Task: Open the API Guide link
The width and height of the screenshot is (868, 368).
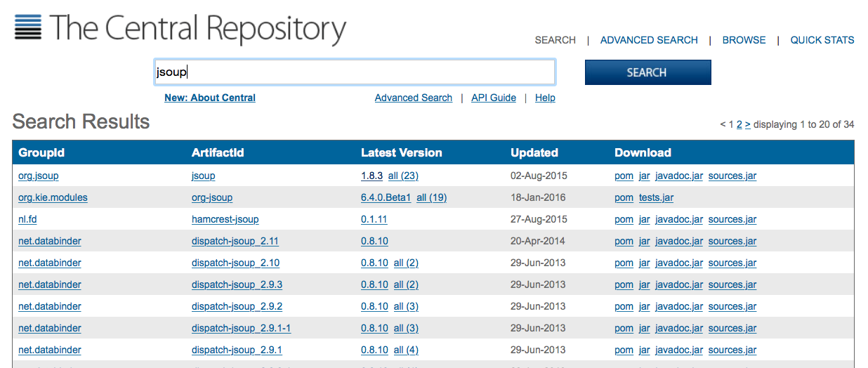Action: coord(494,98)
